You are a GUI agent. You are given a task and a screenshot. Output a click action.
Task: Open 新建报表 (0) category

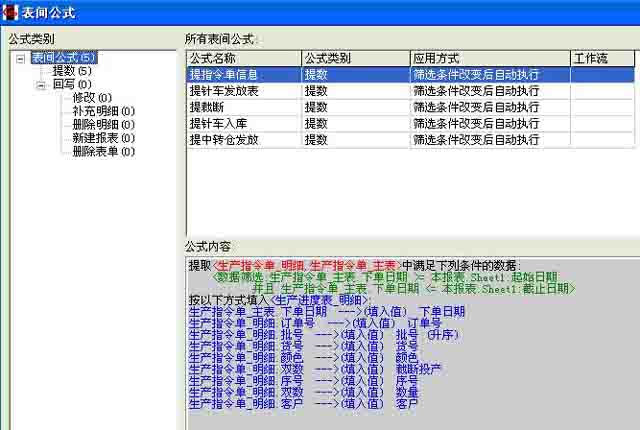(103, 137)
